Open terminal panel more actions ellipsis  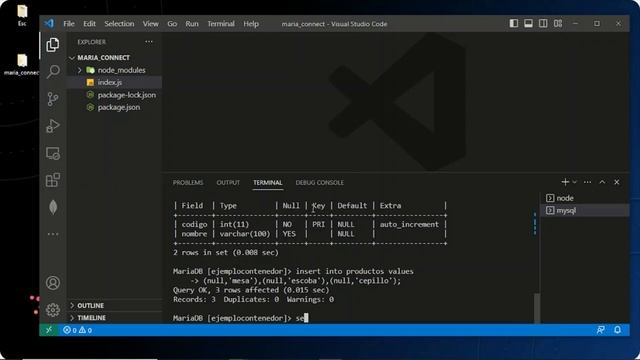tap(587, 182)
